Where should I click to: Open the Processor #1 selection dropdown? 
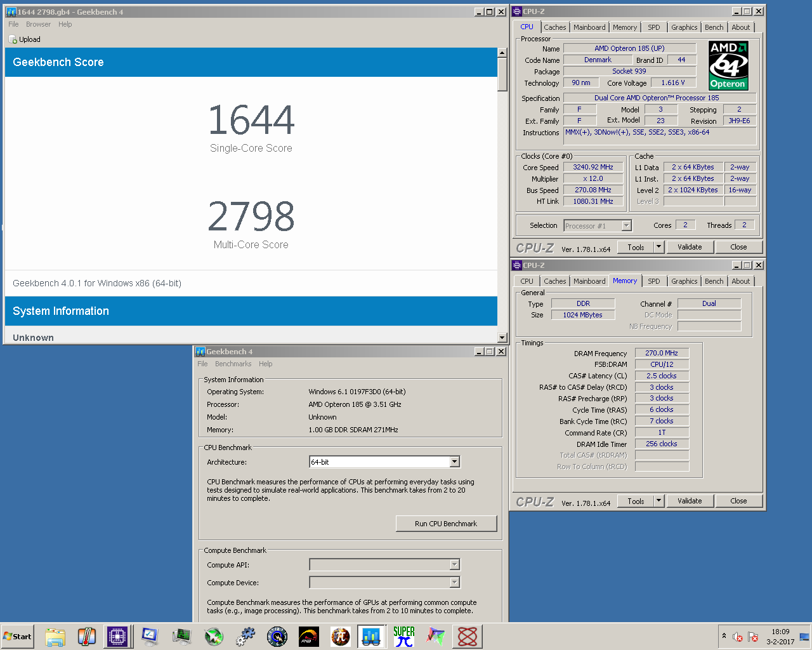626,225
